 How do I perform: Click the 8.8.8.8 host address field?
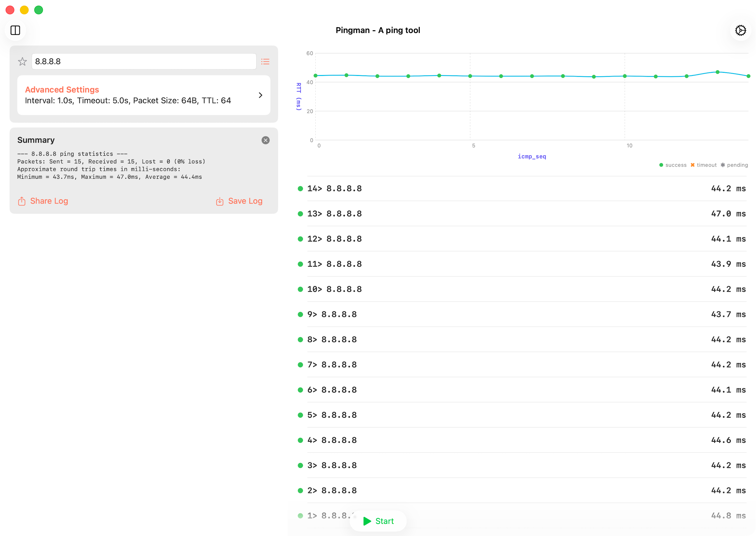point(144,61)
